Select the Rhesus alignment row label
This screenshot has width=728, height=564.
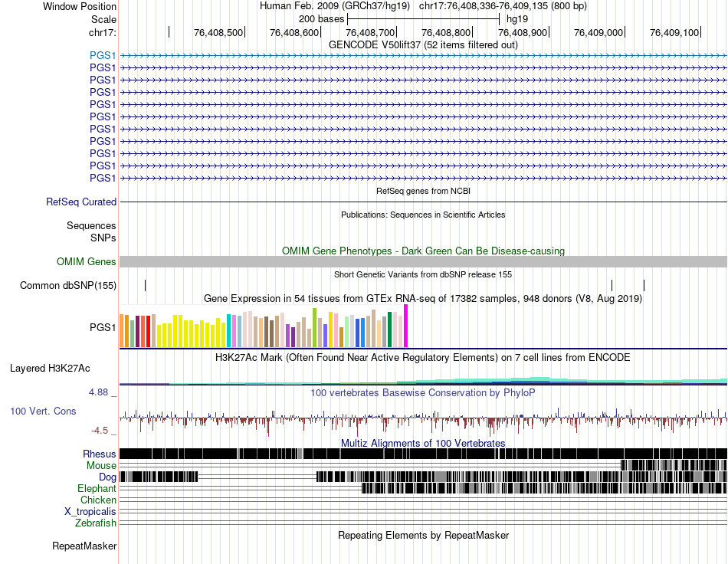click(x=100, y=454)
